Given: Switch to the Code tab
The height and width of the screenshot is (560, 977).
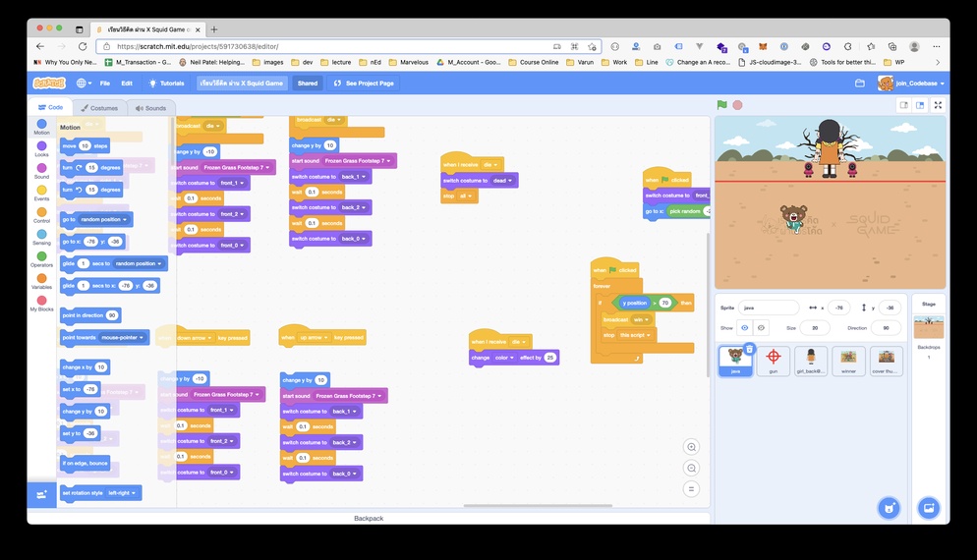Looking at the screenshot, I should click(x=50, y=107).
